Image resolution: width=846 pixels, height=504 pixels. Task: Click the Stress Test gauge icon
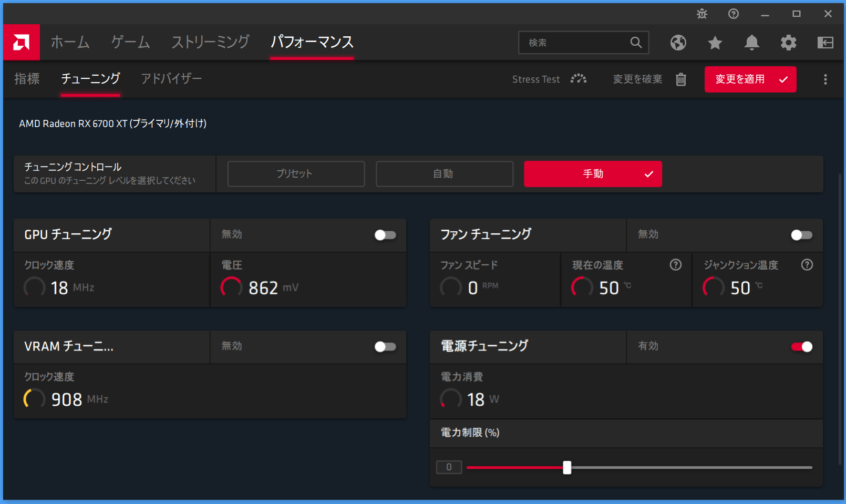(x=579, y=79)
